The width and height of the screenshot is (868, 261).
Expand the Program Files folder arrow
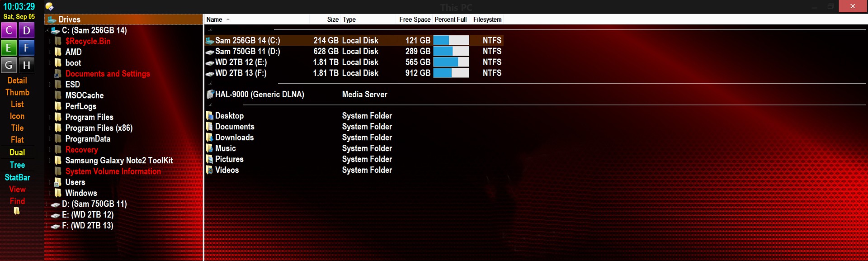[x=50, y=117]
